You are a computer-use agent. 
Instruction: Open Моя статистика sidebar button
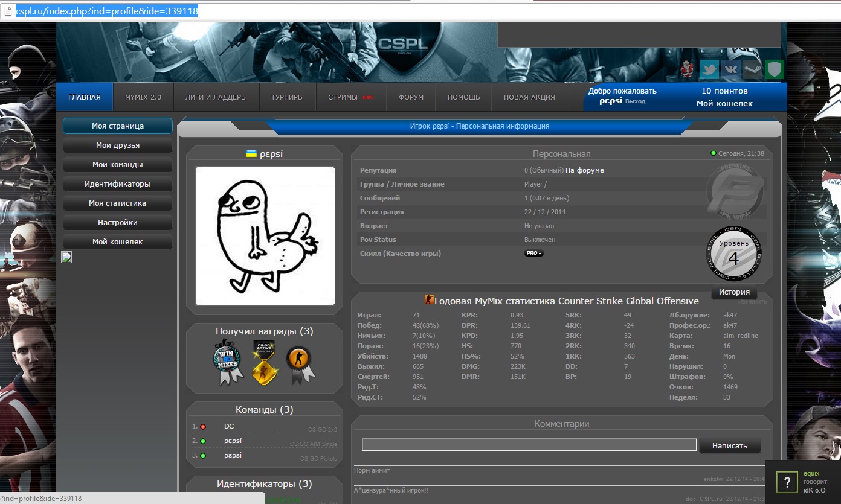(118, 203)
